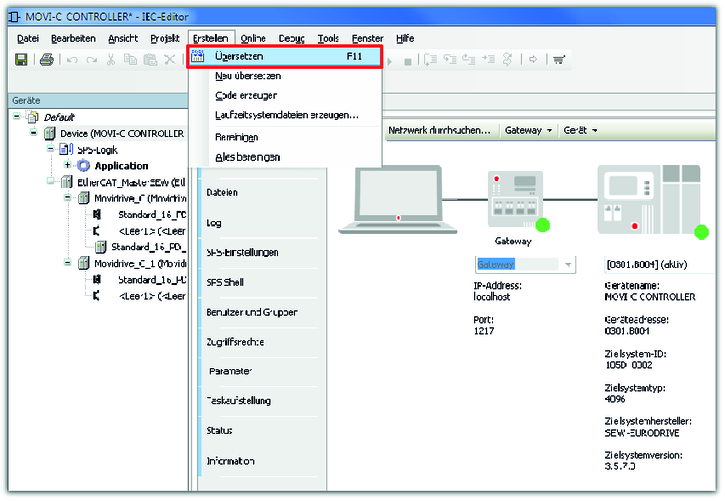Click the laptop image in the network view
The height and width of the screenshot is (501, 725).
397,197
